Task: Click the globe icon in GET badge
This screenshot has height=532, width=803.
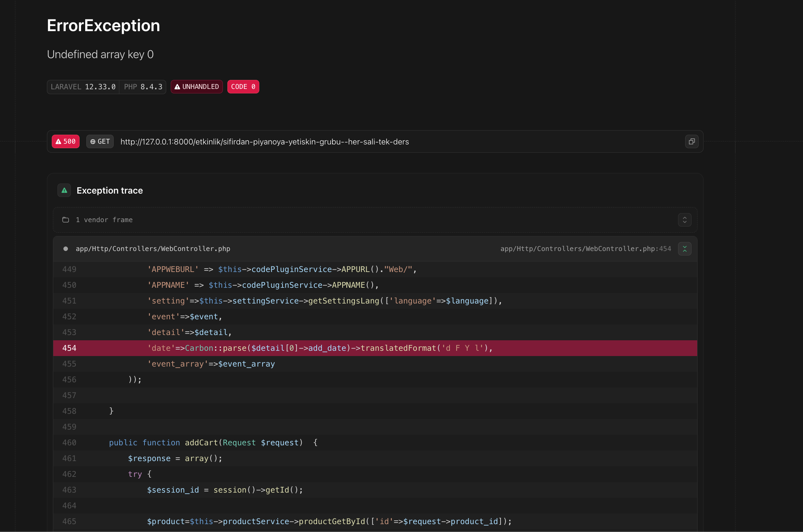Action: coord(93,142)
